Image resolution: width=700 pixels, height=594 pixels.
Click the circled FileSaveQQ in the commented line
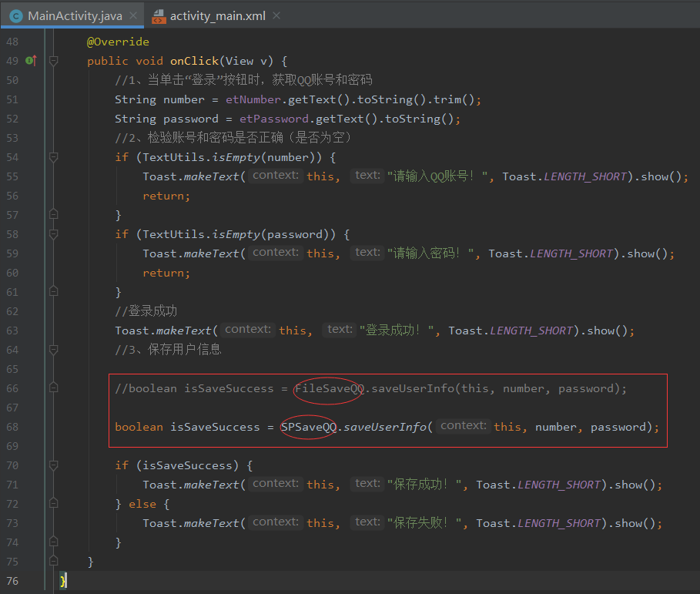click(329, 388)
